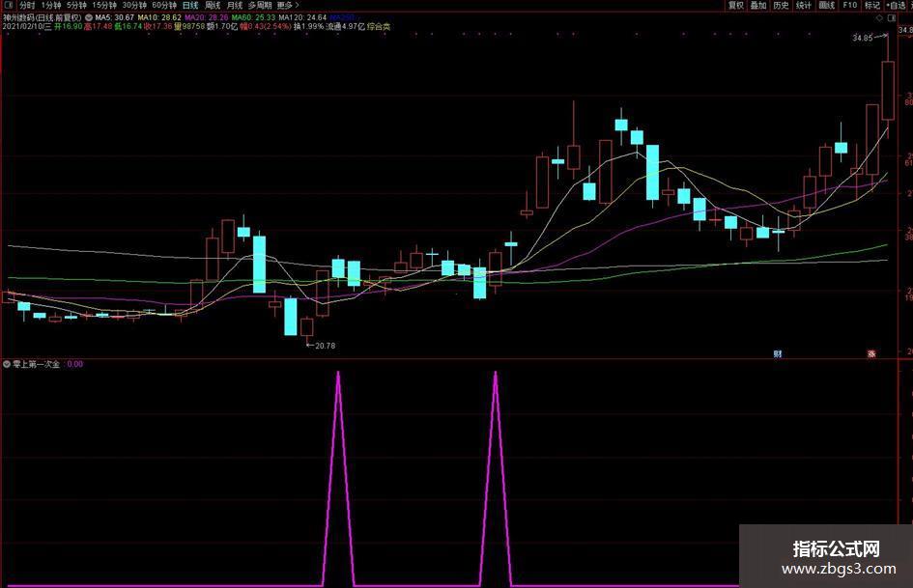
Task: Click the 20.78 low price label
Action: click(x=325, y=346)
